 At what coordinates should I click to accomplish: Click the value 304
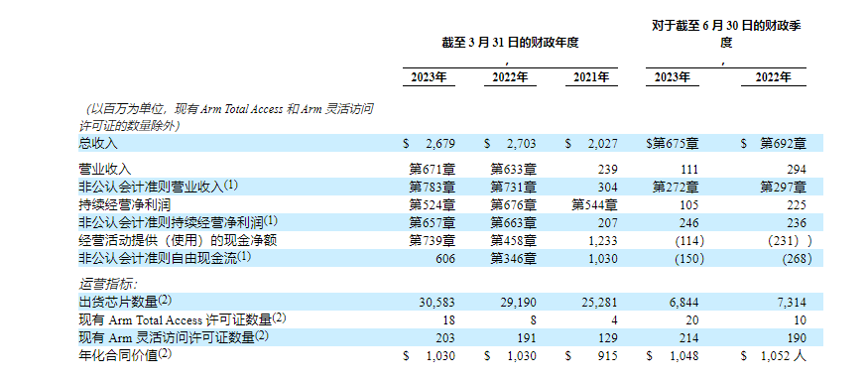pos(608,188)
